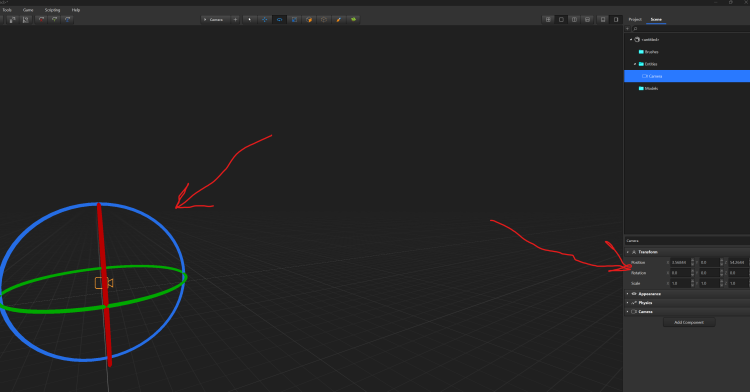Screen dimensions: 750x392
Task: Click the Rotation X input field
Action: 680,273
